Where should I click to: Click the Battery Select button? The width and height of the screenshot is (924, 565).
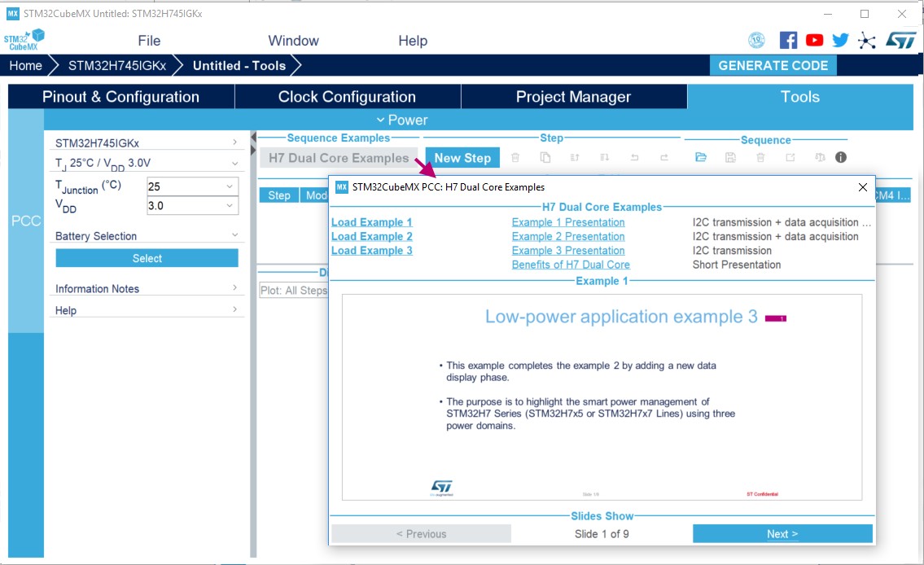147,258
